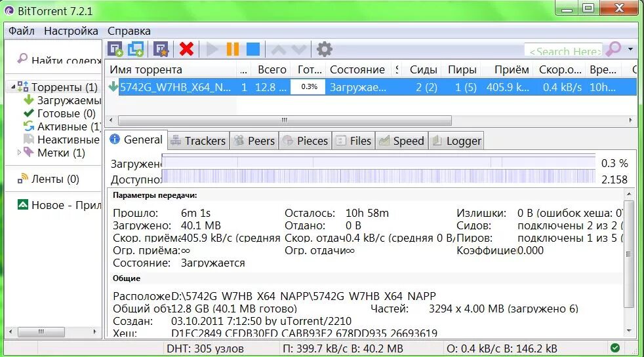Viewport: 644px width, 357px height.
Task: Click Add Torrent from URL icon
Action: (136, 49)
